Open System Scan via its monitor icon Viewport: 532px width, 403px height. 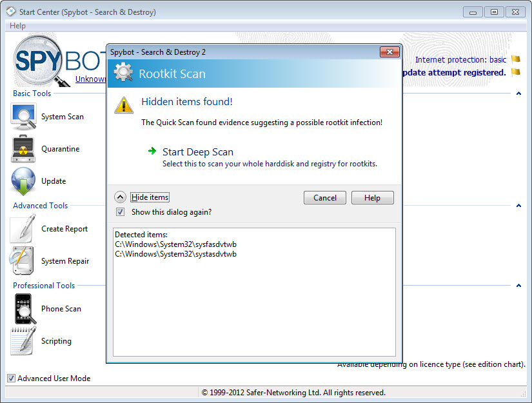click(x=23, y=117)
